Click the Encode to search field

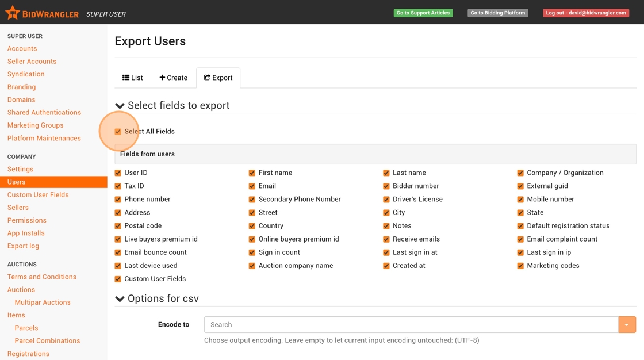[411, 325]
